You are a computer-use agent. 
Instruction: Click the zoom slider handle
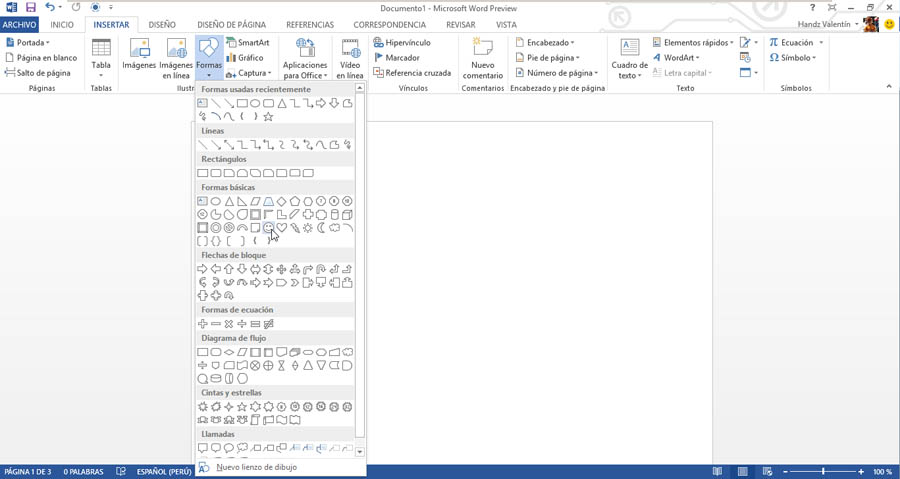[823, 472]
